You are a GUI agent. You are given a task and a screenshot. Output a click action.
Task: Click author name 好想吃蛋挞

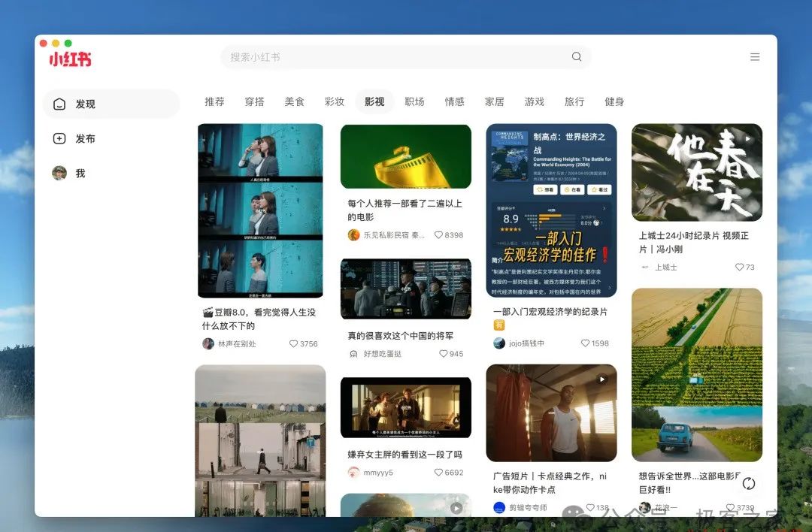(x=383, y=354)
